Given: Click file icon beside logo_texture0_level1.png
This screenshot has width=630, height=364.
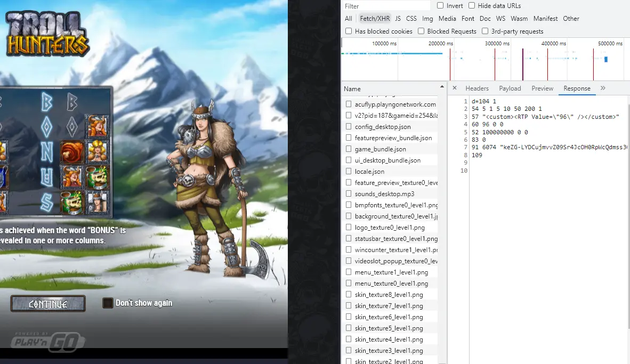Looking at the screenshot, I should 349,227.
